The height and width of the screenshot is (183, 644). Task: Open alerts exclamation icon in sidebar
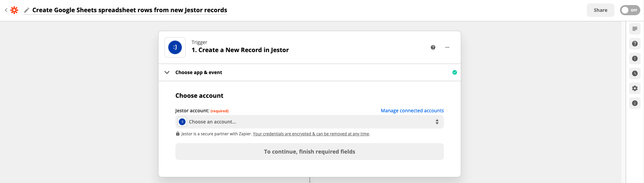click(635, 59)
